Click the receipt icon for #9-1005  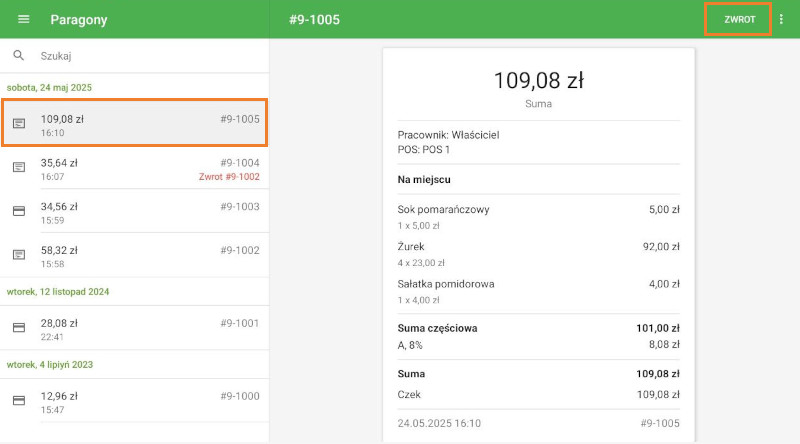(19, 124)
